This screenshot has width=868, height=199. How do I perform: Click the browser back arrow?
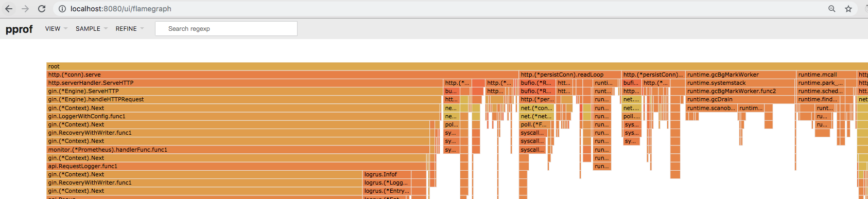(9, 9)
